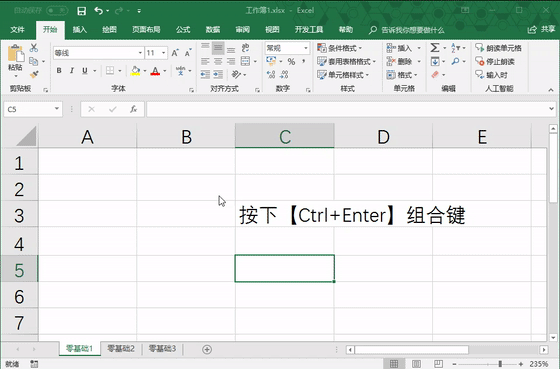The height and width of the screenshot is (369, 560).
Task: Toggle bold formatting
Action: click(59, 71)
